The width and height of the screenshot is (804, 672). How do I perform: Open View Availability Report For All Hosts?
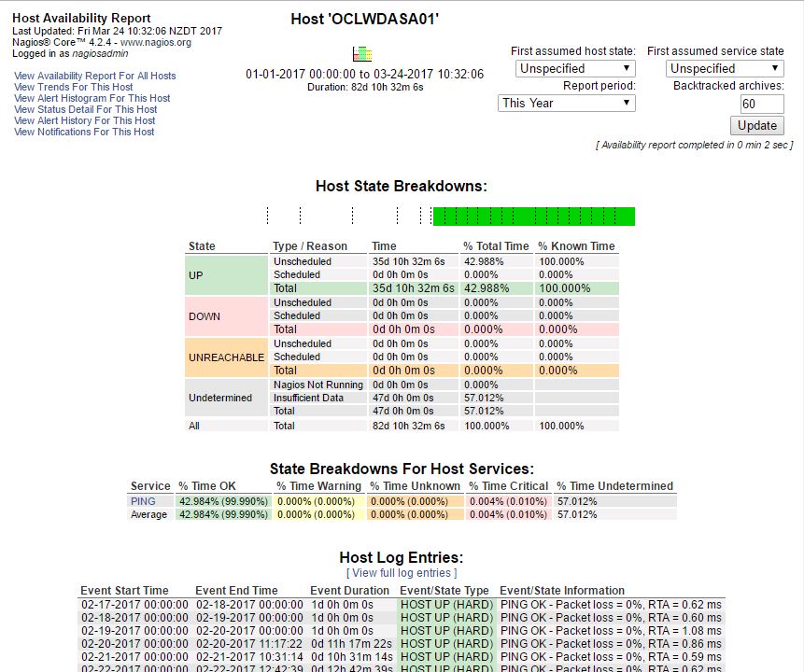click(x=94, y=76)
